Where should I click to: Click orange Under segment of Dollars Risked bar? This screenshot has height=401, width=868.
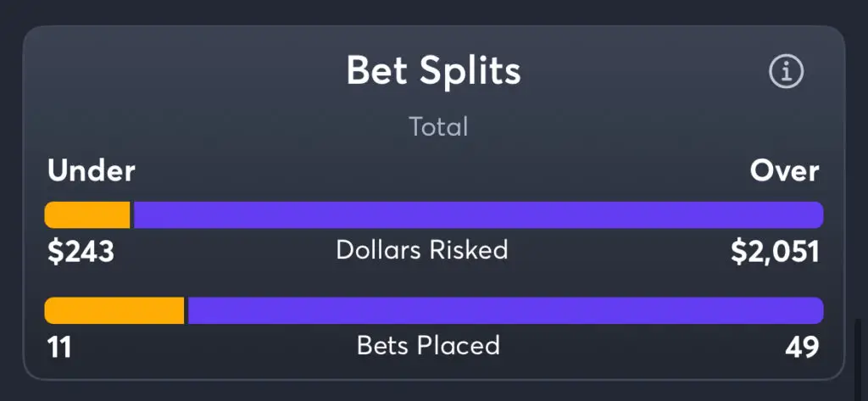[x=87, y=214]
